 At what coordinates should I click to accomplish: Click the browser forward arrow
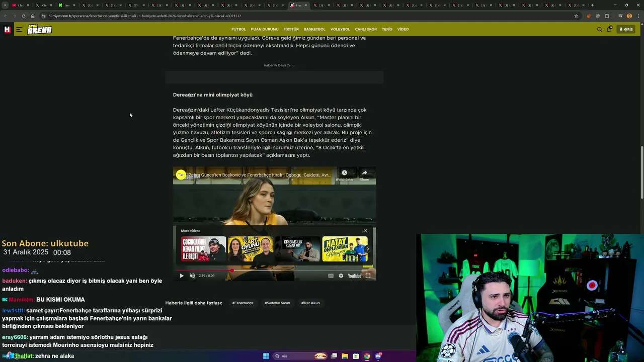14,16
